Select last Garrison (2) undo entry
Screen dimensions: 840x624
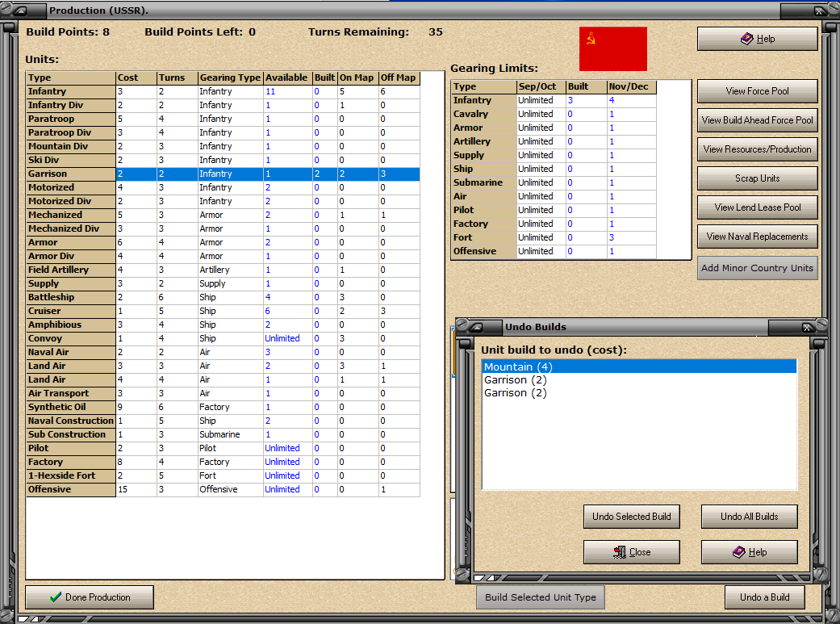click(x=639, y=393)
